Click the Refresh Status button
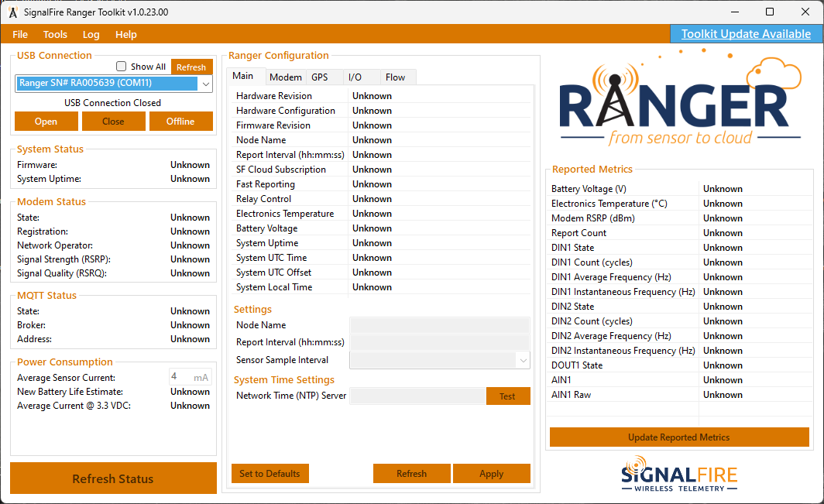 tap(113, 478)
